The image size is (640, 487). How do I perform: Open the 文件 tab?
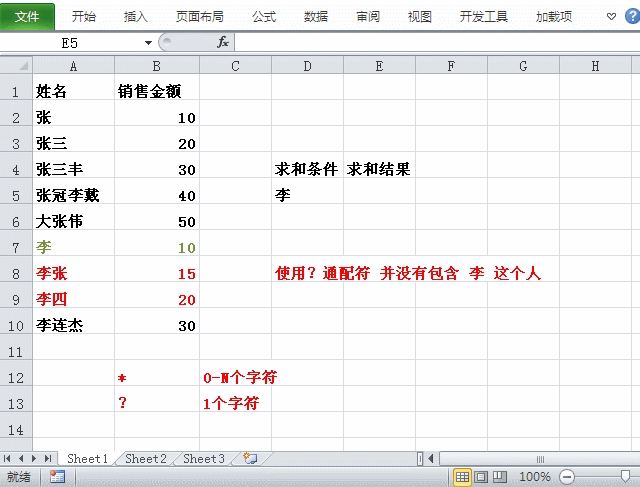[x=27, y=17]
